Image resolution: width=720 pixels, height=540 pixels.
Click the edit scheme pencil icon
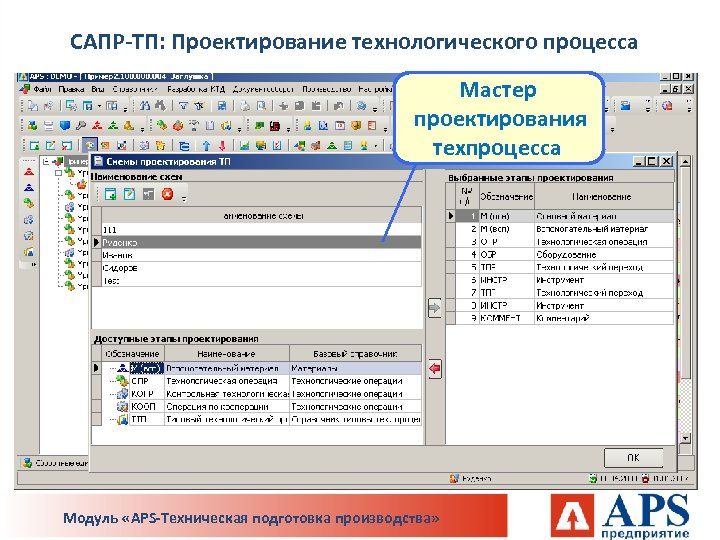pos(130,195)
